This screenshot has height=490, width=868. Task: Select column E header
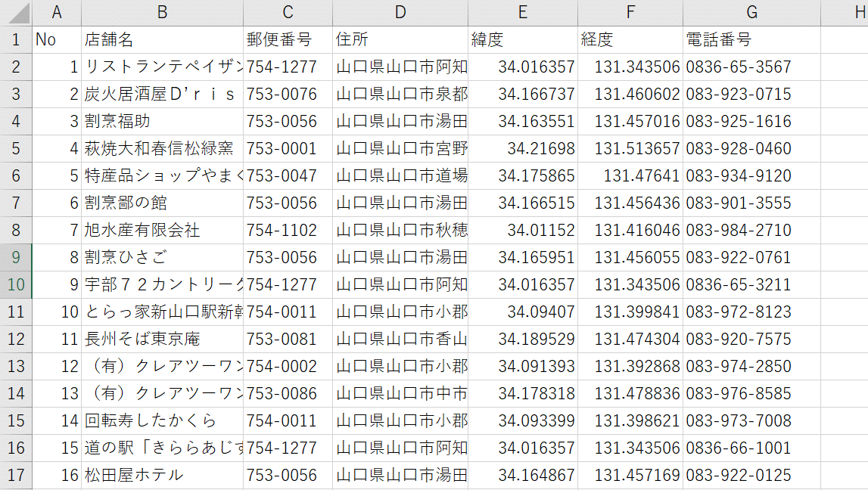(x=523, y=13)
